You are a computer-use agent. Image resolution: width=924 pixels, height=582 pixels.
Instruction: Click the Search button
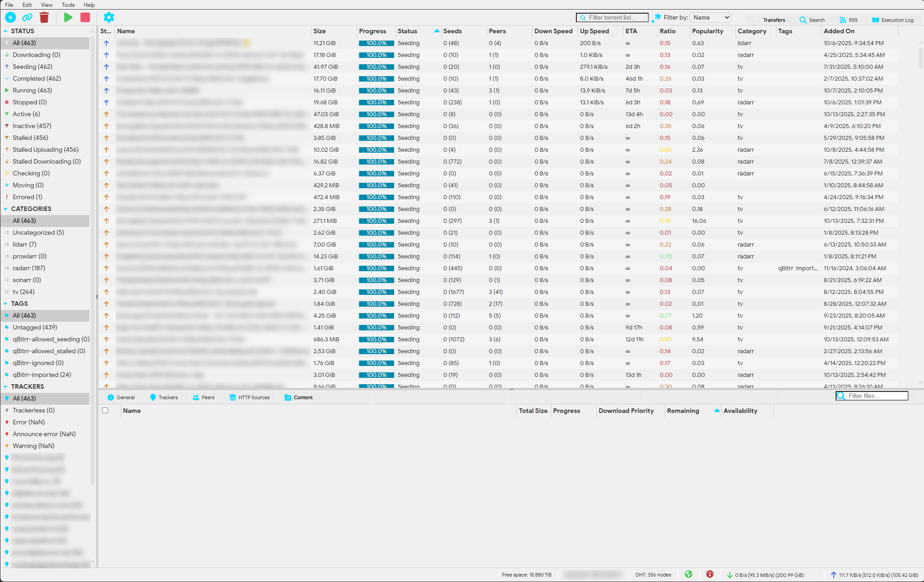click(x=811, y=20)
